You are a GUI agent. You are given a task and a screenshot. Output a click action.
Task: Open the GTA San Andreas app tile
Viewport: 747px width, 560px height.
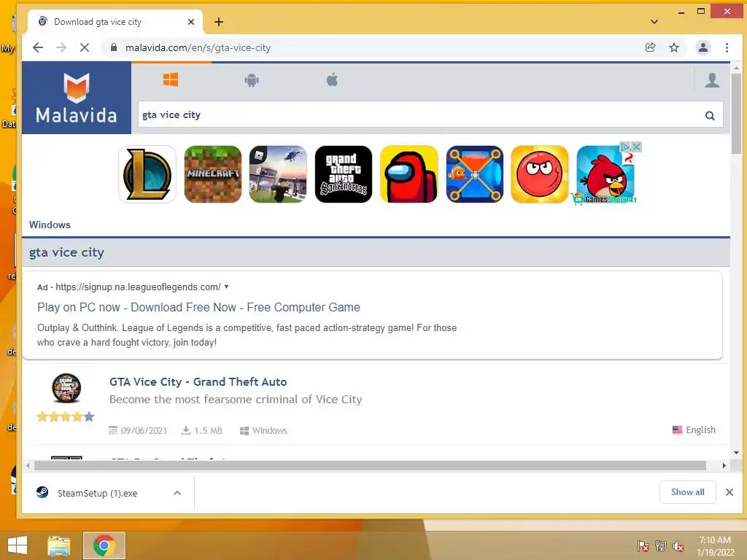tap(344, 174)
